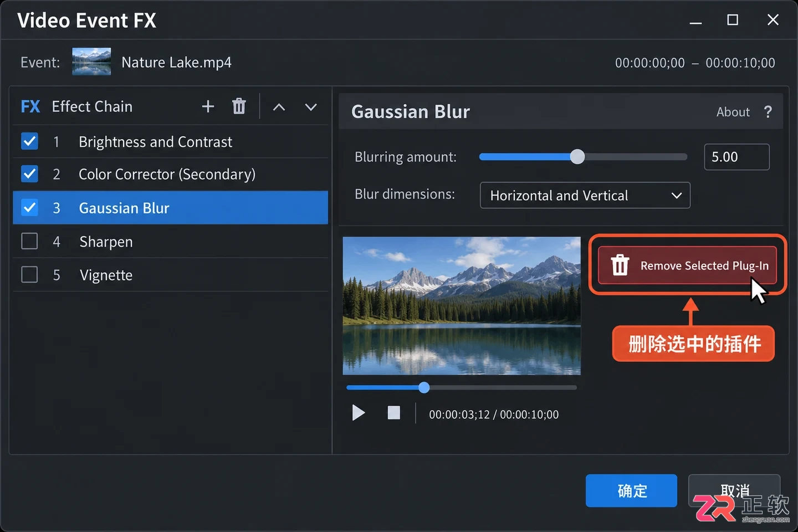
Task: Click the Blurring amount value field 5.00
Action: tap(736, 157)
